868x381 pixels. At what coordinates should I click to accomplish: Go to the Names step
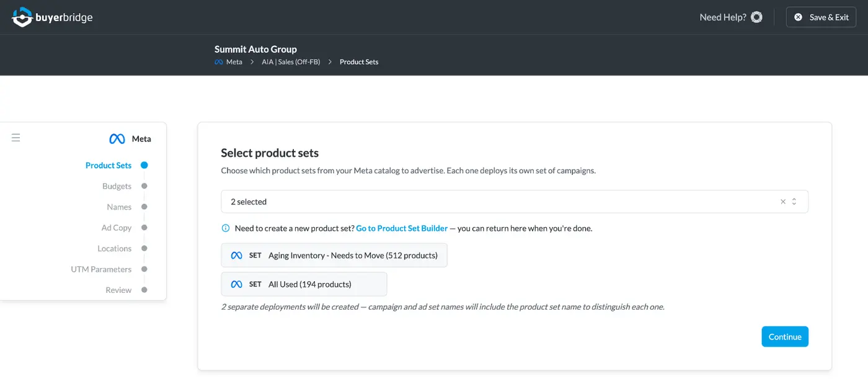pos(119,207)
